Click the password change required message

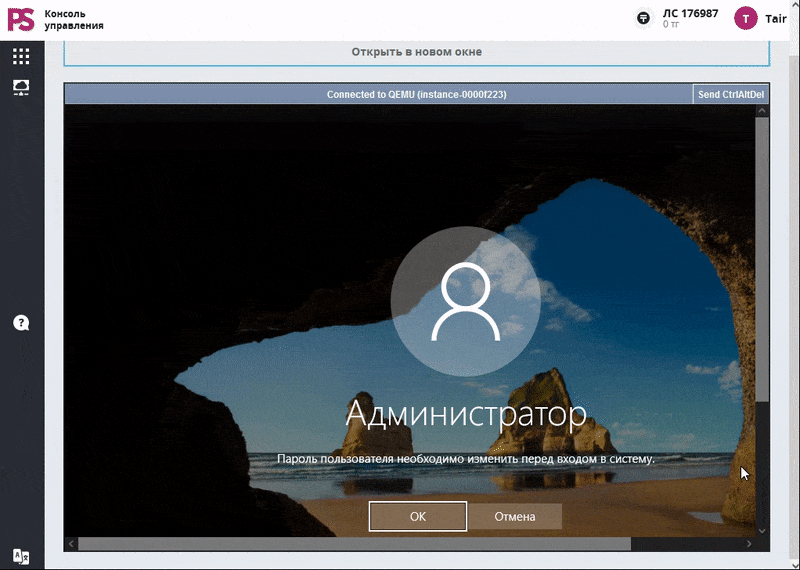pos(465,459)
